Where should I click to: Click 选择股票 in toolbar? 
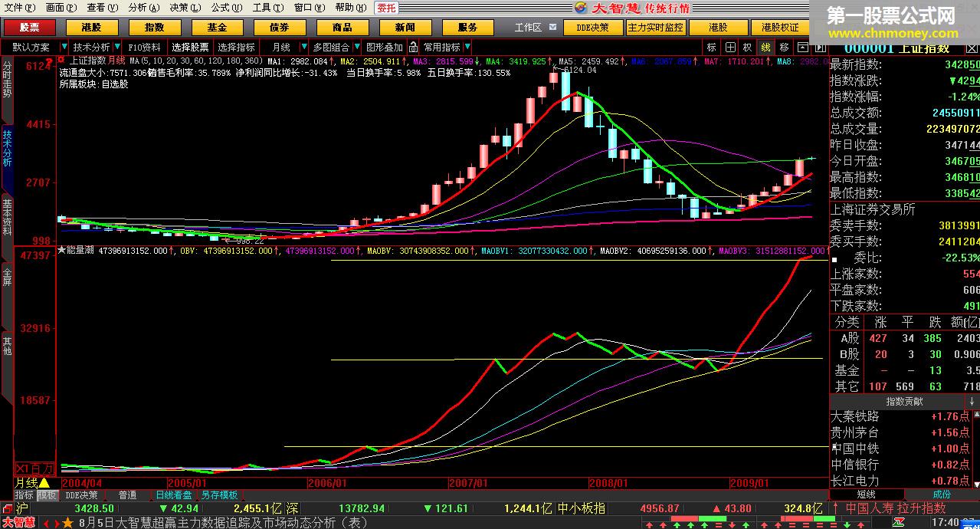coord(190,48)
